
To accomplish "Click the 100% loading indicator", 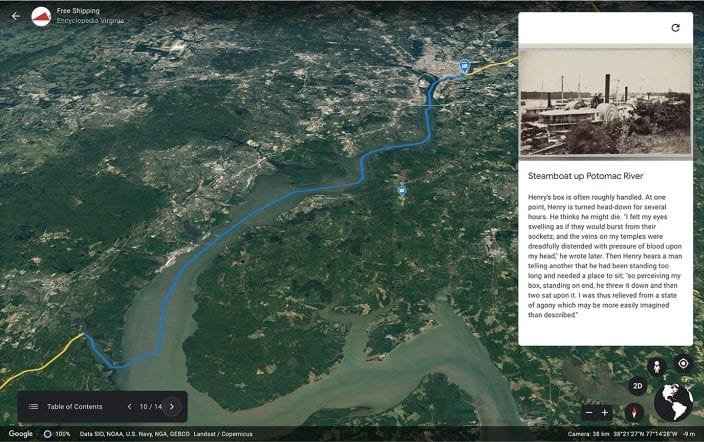I will click(x=55, y=434).
